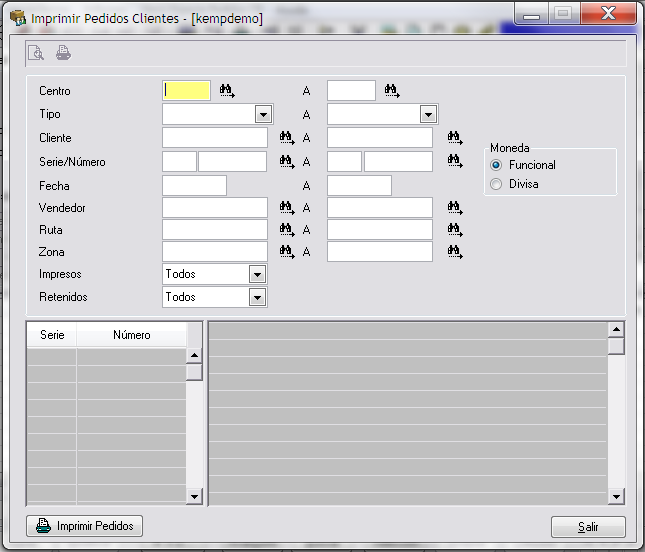This screenshot has height=552, width=645.
Task: Open the Cliente end lookup binoculars
Action: pos(455,138)
